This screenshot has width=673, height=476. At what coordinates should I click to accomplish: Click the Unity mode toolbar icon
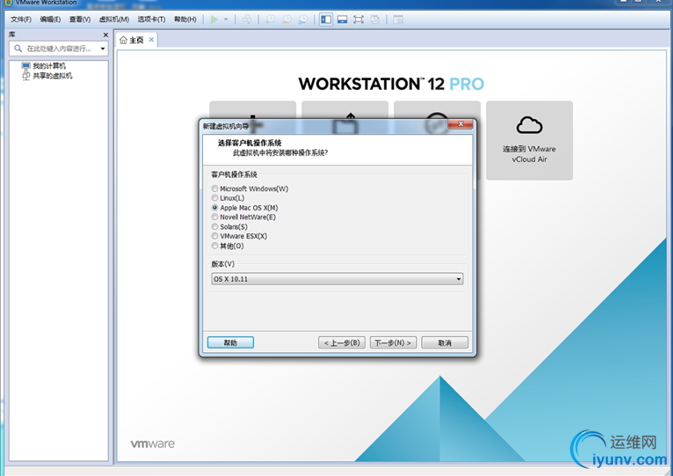pos(375,19)
